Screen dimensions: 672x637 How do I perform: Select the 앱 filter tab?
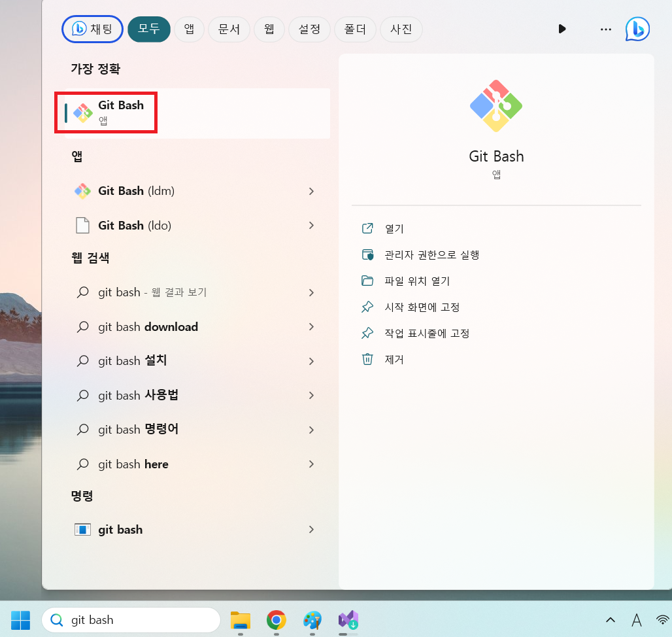pos(189,29)
